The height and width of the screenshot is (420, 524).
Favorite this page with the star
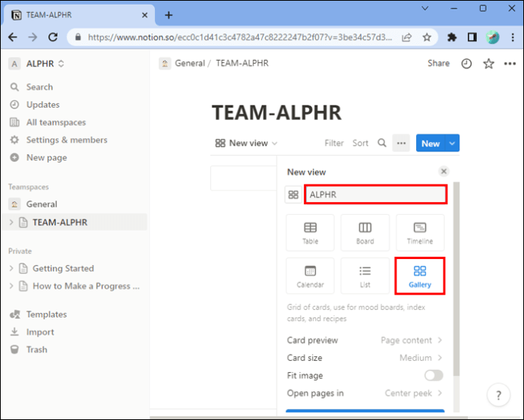click(x=488, y=64)
